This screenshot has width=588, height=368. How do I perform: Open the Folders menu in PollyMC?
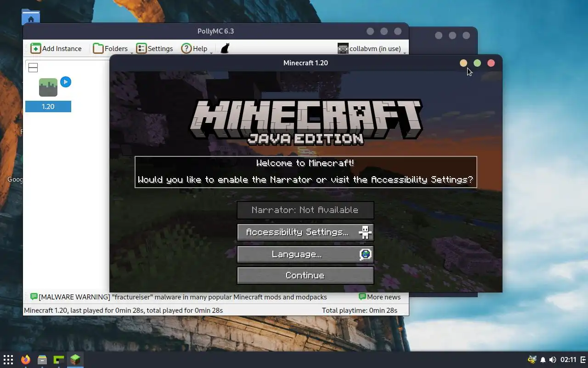point(110,48)
